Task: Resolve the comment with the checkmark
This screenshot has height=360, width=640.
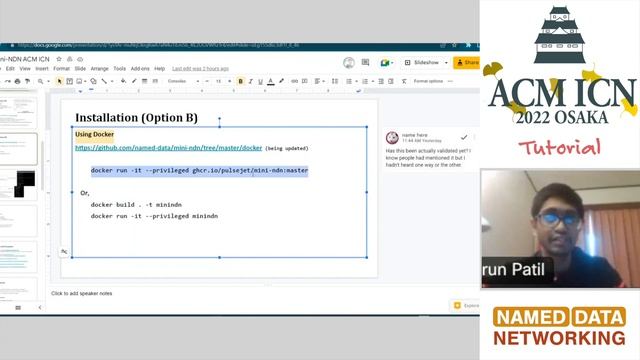Action: (464, 137)
